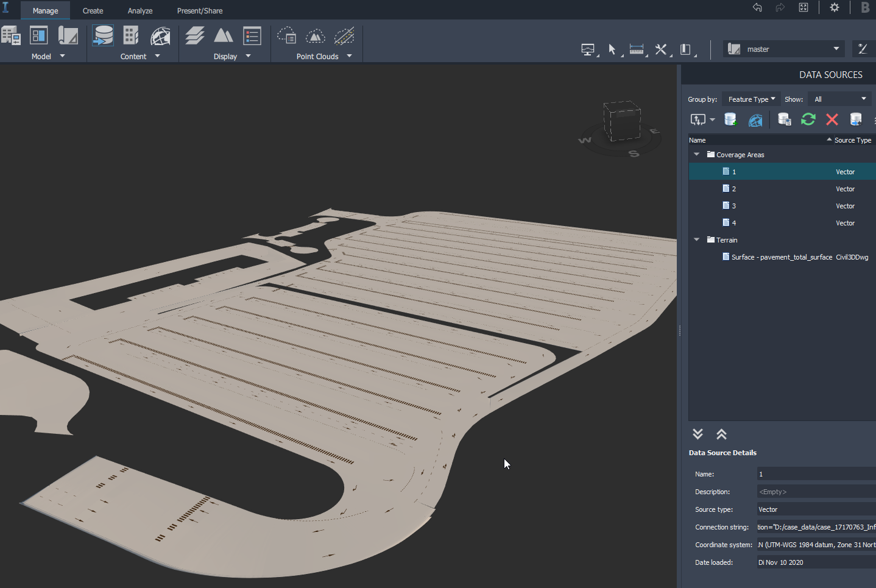Switch to the Create tab
Viewport: 876px width, 588px height.
(93, 10)
